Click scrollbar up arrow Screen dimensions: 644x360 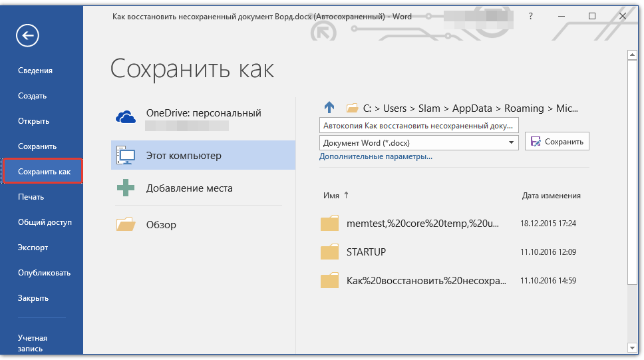[632, 55]
